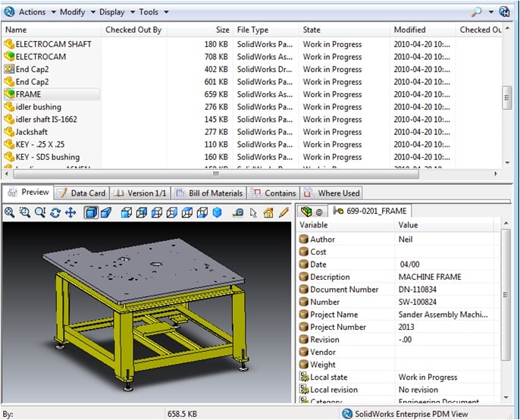This screenshot has height=420, width=520.
Task: Activate the Rotate view tool
Action: pyautogui.click(x=55, y=213)
